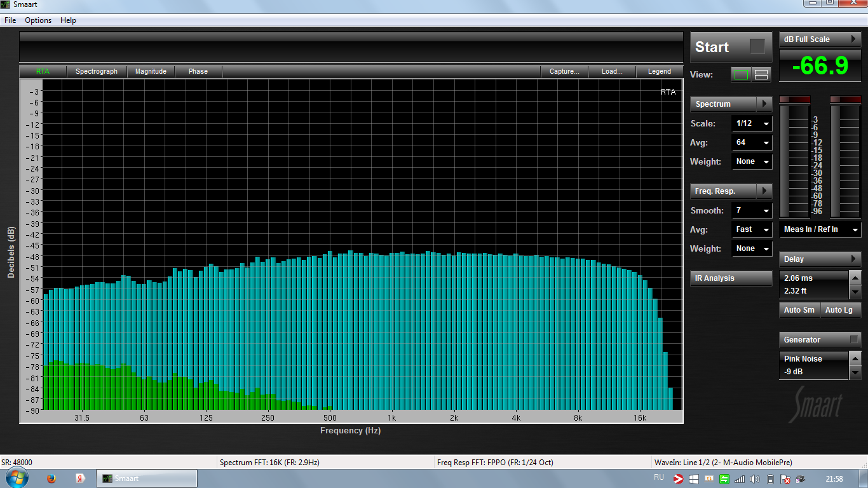Switch to the split two-pane view icon
This screenshot has width=868, height=488.
[x=761, y=74]
